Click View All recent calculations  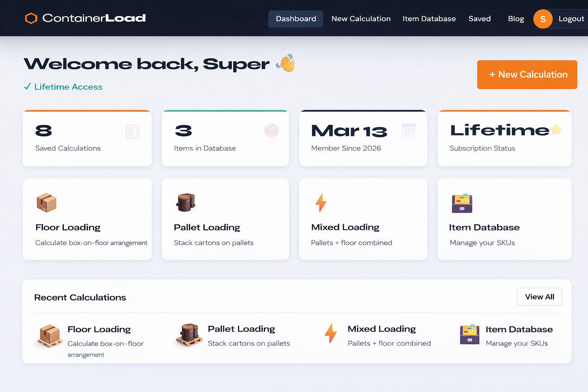(x=539, y=297)
